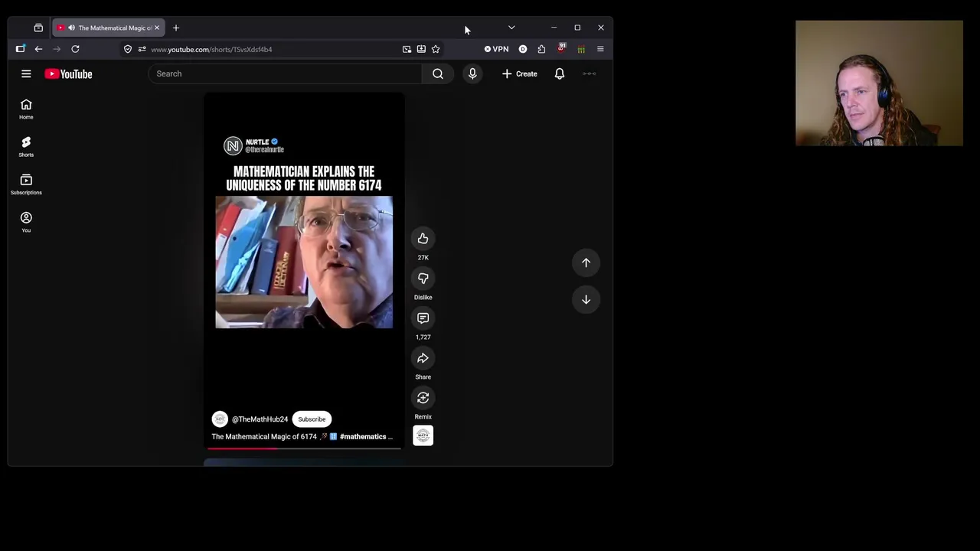Click the Search input field
Screen dimensions: 980x551
click(x=285, y=73)
